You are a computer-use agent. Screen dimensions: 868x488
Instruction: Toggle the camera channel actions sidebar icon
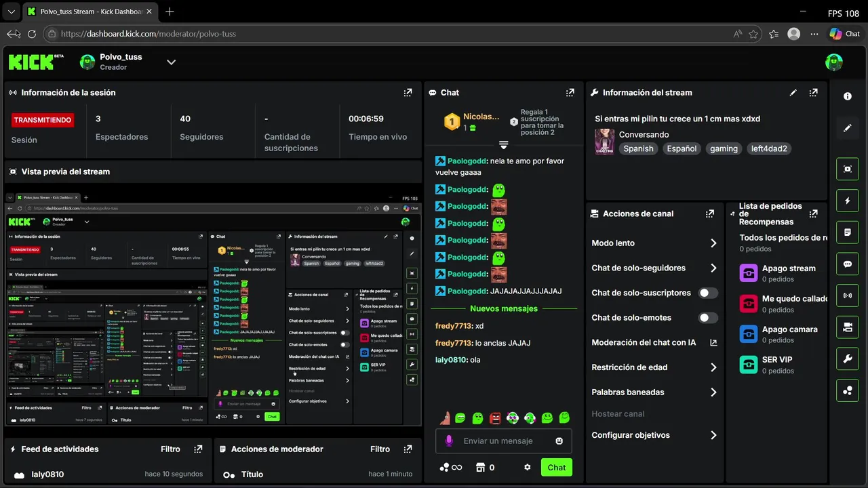click(848, 327)
